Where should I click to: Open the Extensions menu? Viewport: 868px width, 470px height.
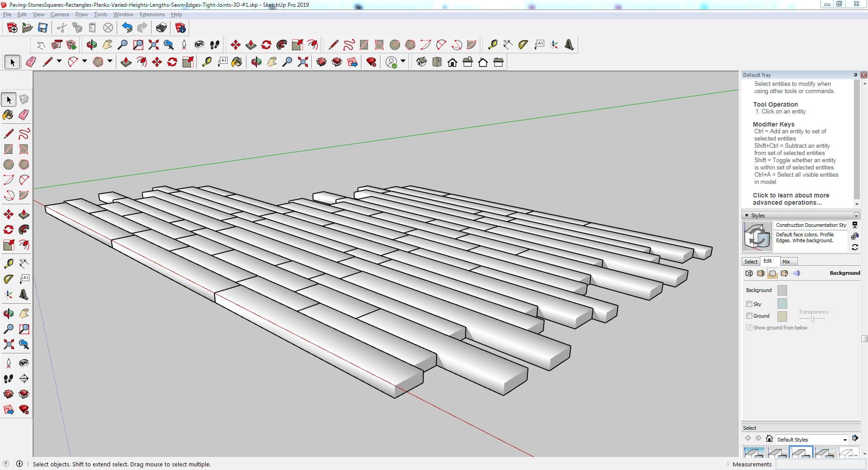pyautogui.click(x=152, y=14)
